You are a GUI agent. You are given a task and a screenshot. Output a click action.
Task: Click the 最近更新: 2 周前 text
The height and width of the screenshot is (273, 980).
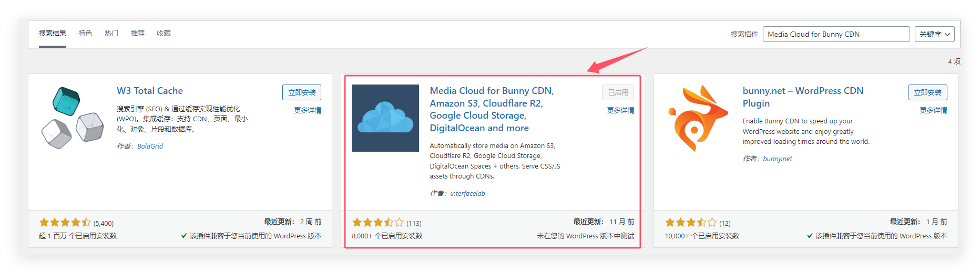pyautogui.click(x=292, y=222)
